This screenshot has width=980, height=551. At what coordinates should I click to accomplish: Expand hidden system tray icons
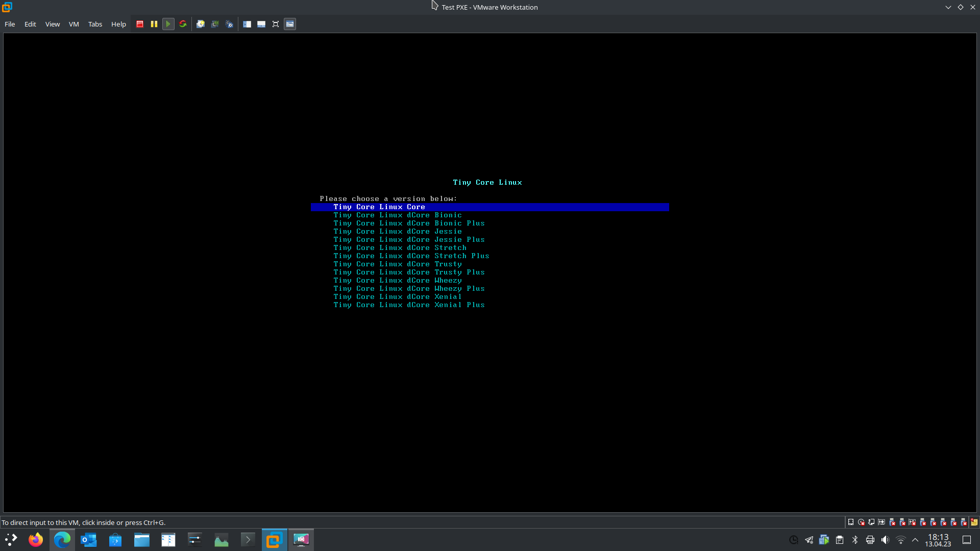[x=915, y=540]
